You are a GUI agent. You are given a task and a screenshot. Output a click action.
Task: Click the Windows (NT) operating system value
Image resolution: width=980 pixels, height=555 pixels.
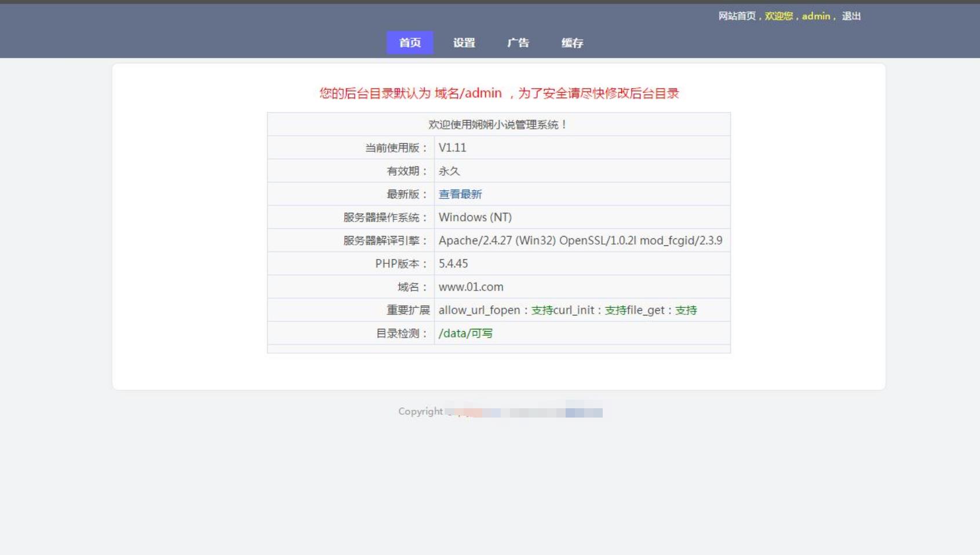[x=475, y=217]
